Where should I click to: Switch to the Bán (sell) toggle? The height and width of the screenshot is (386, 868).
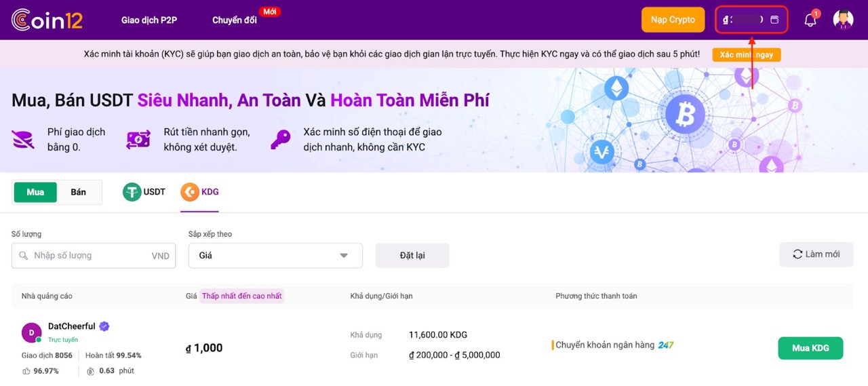[79, 192]
